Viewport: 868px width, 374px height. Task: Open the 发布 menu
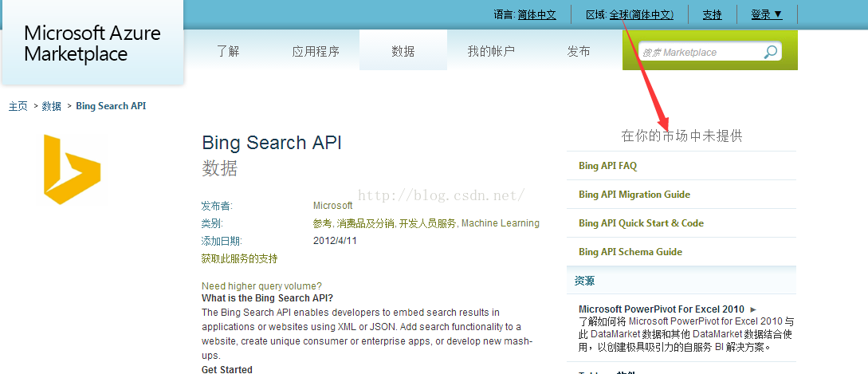[x=579, y=52]
